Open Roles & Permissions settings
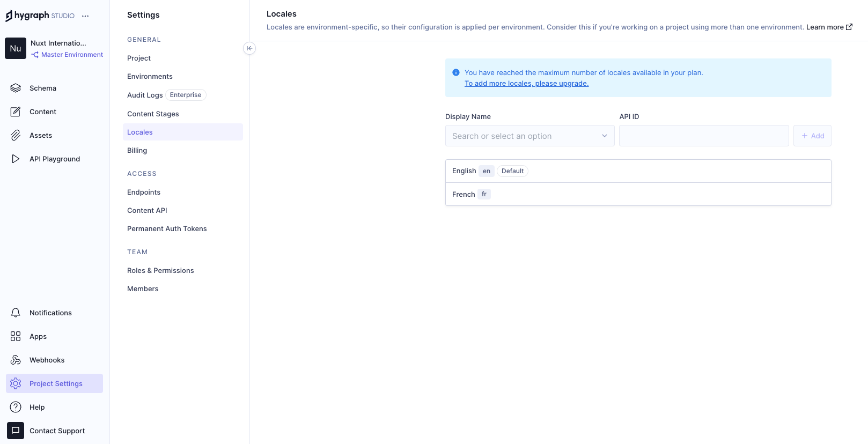 pos(160,271)
